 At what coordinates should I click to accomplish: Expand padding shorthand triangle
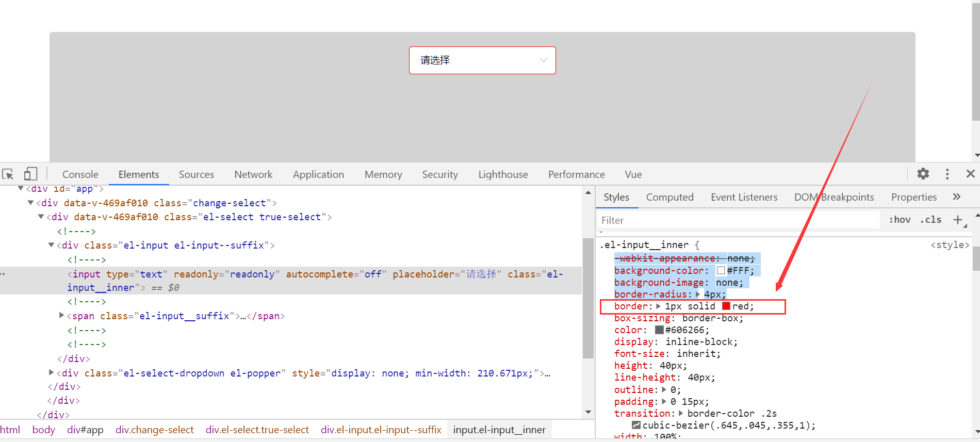click(664, 401)
